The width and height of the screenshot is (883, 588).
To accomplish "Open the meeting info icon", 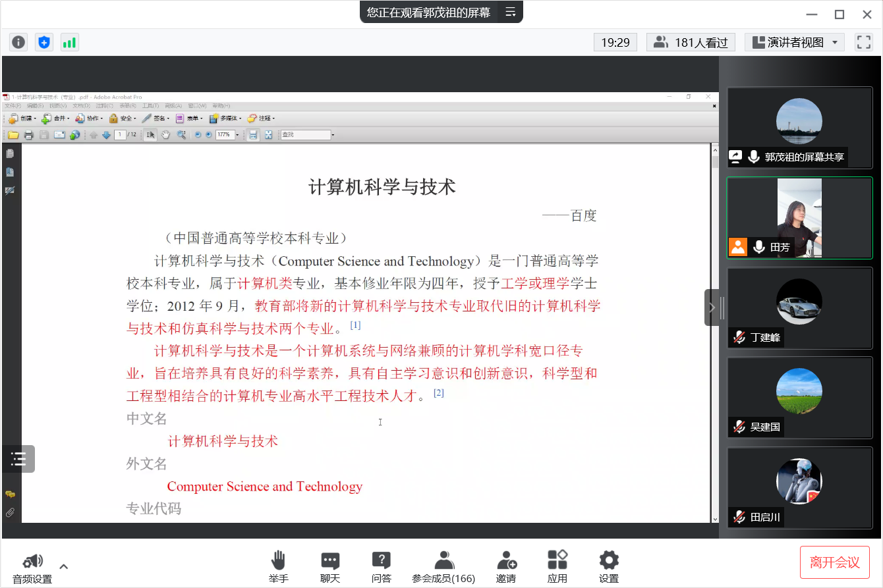I will (18, 43).
